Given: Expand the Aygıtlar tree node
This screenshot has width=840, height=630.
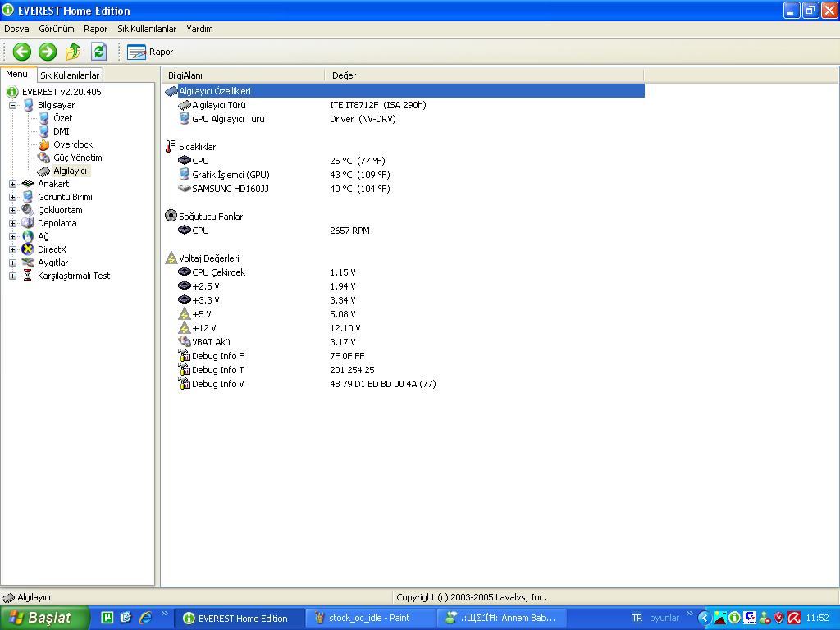Looking at the screenshot, I should pos(13,262).
